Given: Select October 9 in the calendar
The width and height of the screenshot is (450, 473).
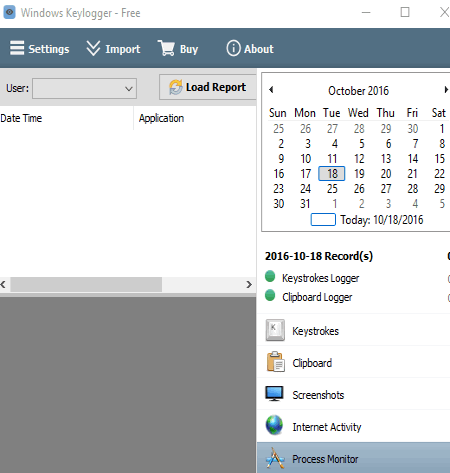Looking at the screenshot, I should (x=281, y=159).
